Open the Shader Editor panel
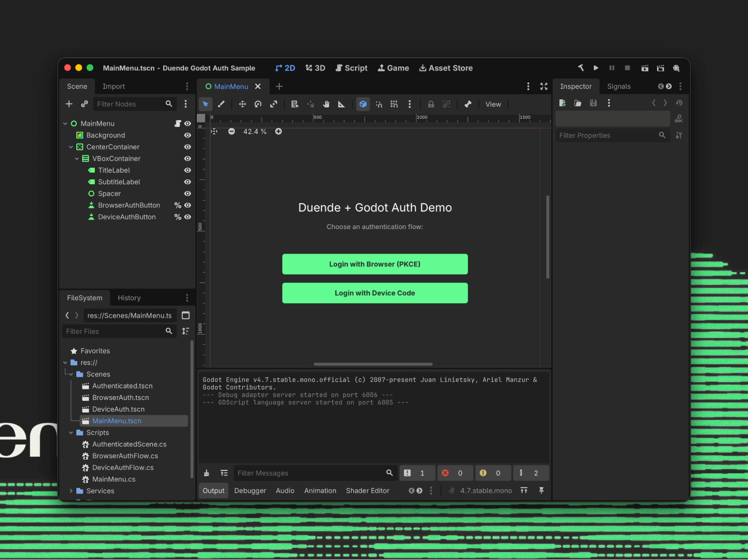 [367, 491]
